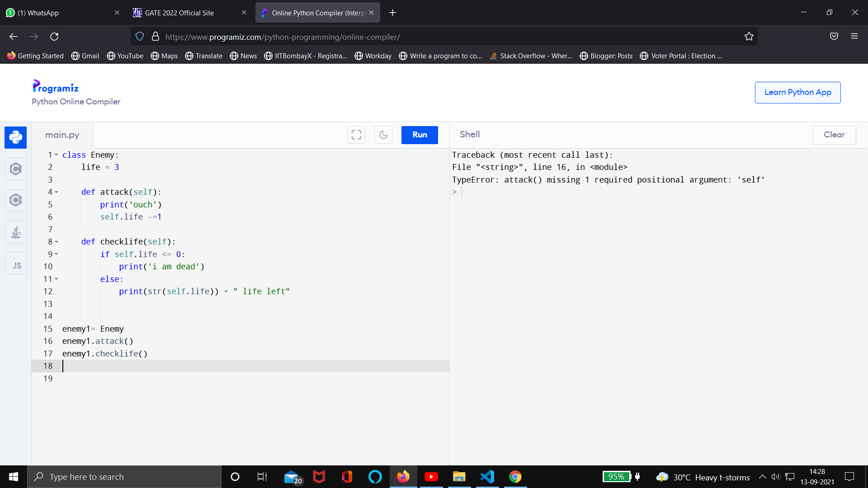
Task: Open Stack Overflow bookmark
Action: coord(531,56)
